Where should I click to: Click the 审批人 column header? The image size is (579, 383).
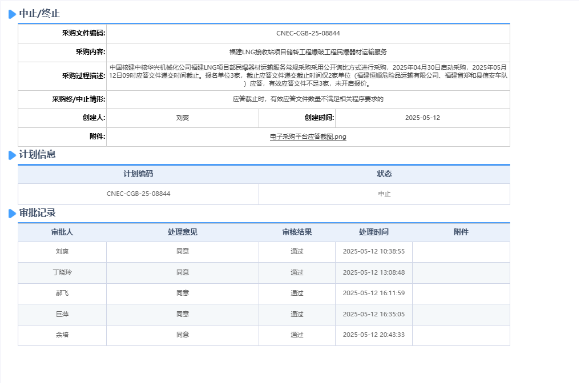pyautogui.click(x=62, y=232)
